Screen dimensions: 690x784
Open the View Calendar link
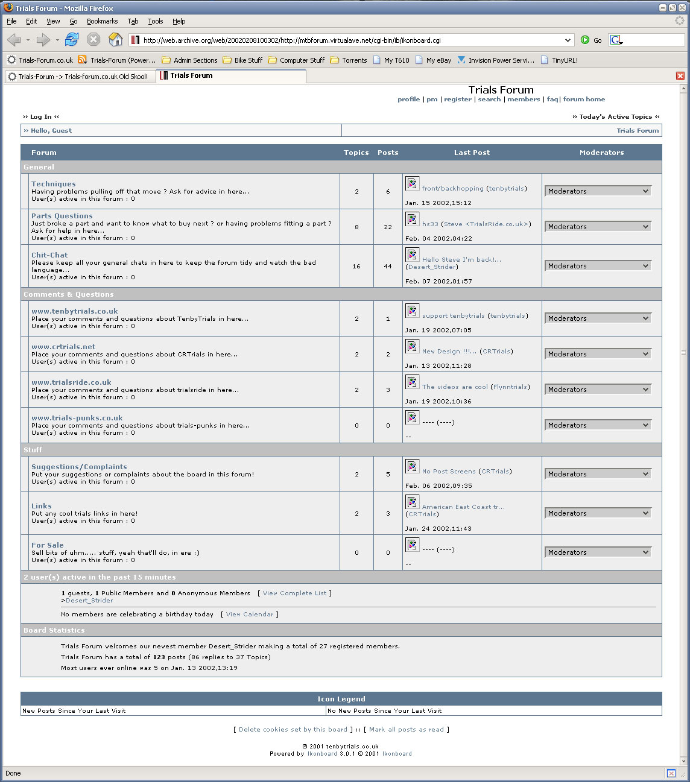pos(250,615)
